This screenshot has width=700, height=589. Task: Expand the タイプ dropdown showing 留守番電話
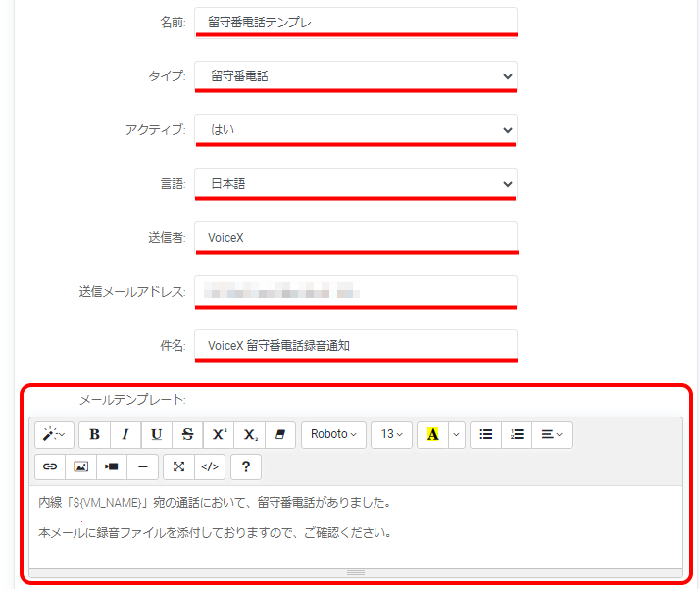click(x=355, y=75)
